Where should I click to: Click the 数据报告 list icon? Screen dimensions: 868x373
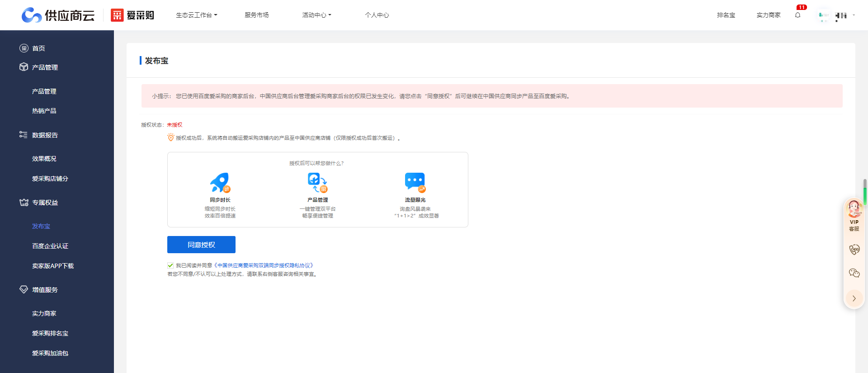tap(24, 135)
